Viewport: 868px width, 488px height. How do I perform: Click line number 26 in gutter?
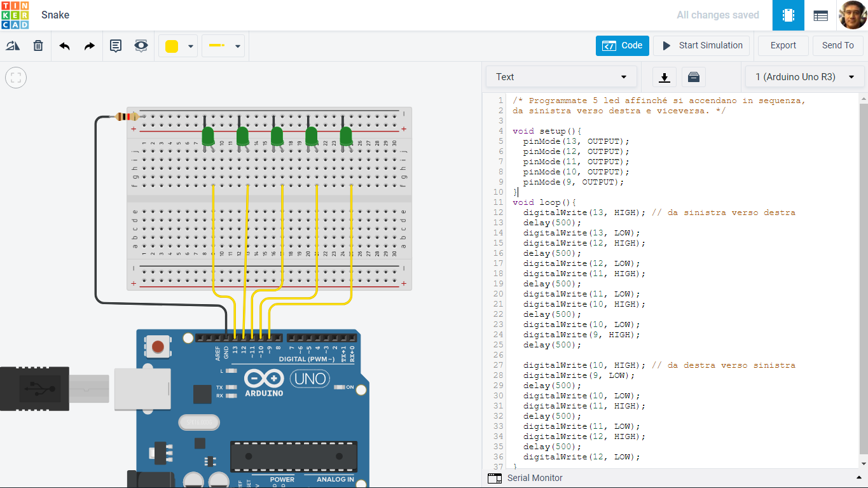(498, 355)
